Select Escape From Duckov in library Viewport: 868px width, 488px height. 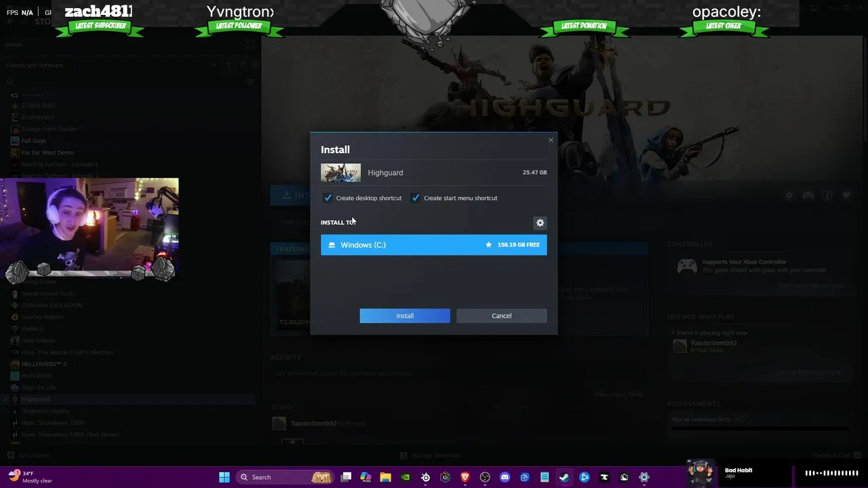pyautogui.click(x=50, y=129)
